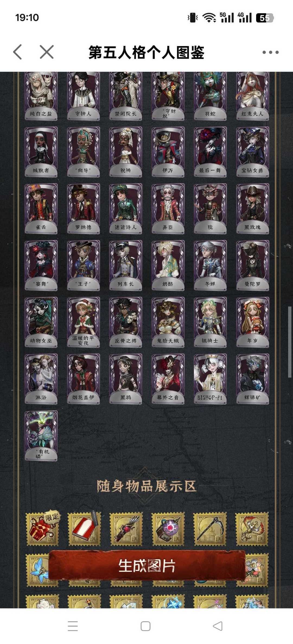Open the 红龙夫人 costume card

(253, 95)
